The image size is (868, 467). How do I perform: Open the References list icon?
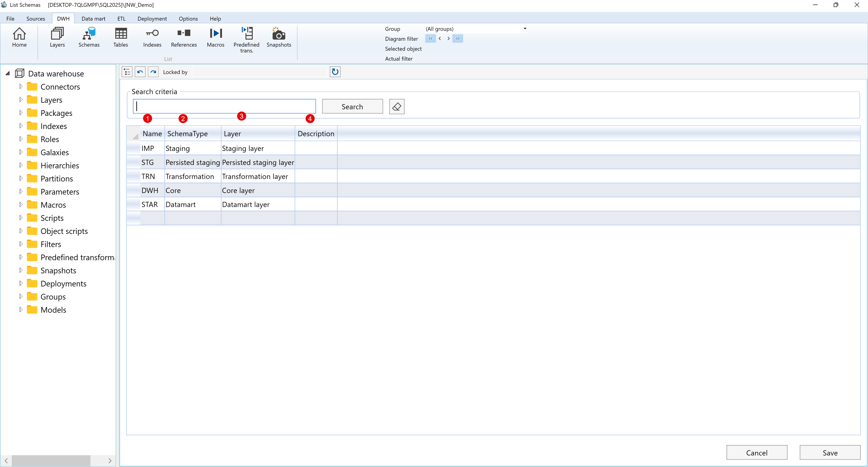[184, 37]
